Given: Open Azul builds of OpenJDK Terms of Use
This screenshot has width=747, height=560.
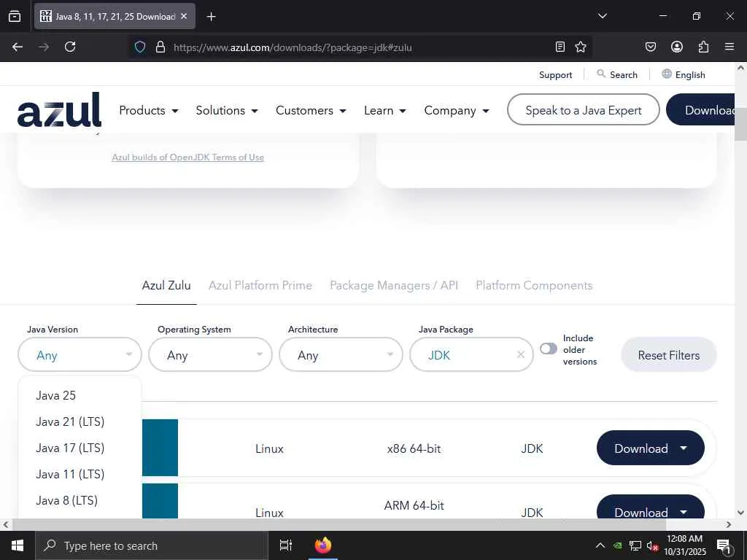Looking at the screenshot, I should [187, 157].
